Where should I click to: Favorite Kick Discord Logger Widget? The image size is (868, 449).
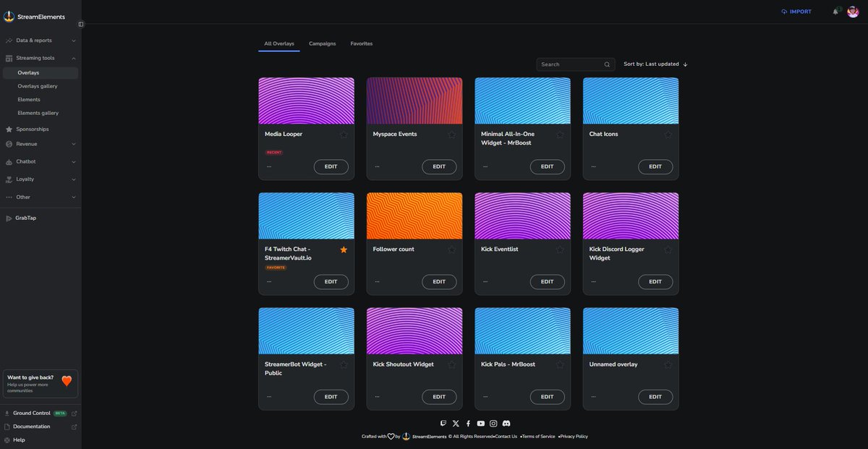(x=668, y=249)
